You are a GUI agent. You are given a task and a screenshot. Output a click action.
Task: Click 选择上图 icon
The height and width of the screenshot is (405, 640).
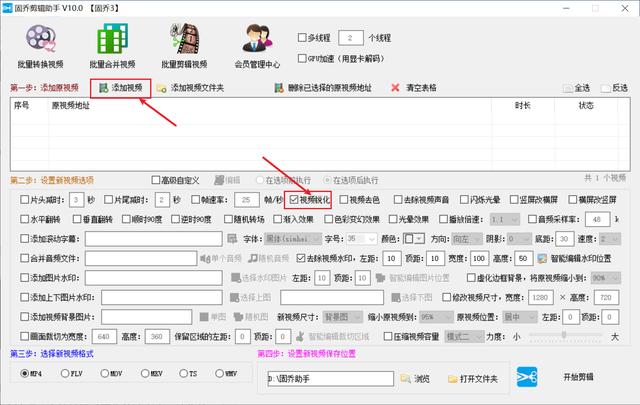pos(234,297)
